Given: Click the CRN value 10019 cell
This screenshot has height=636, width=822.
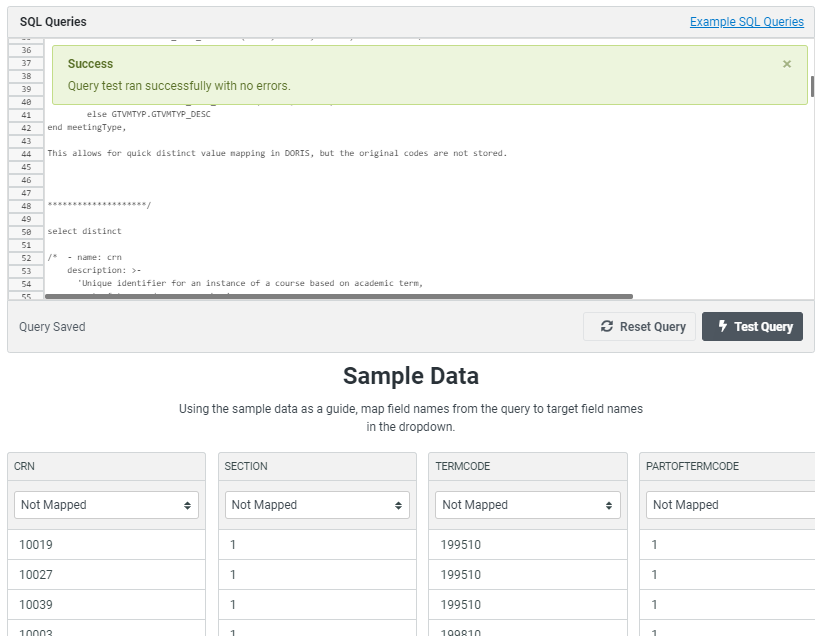Looking at the screenshot, I should click(106, 545).
